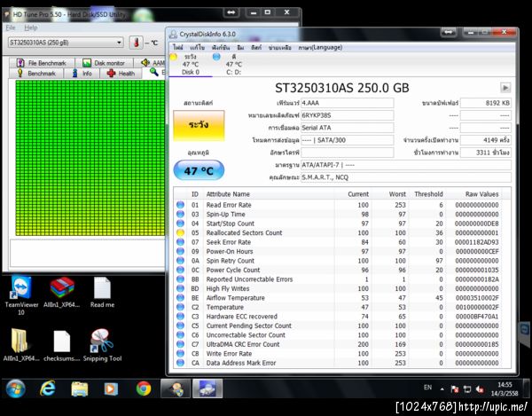Click the blue status icon for Read Error Rate
Screen dimensions: 532x416
pos(181,205)
